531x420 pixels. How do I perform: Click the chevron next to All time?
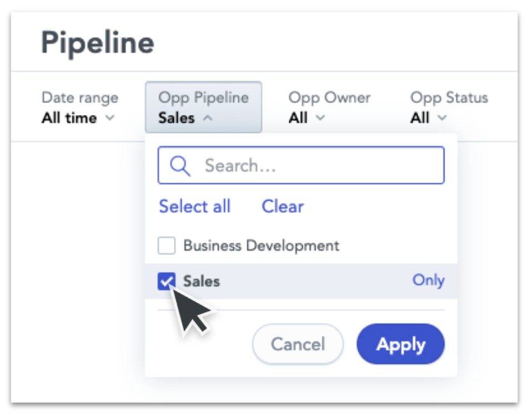110,118
